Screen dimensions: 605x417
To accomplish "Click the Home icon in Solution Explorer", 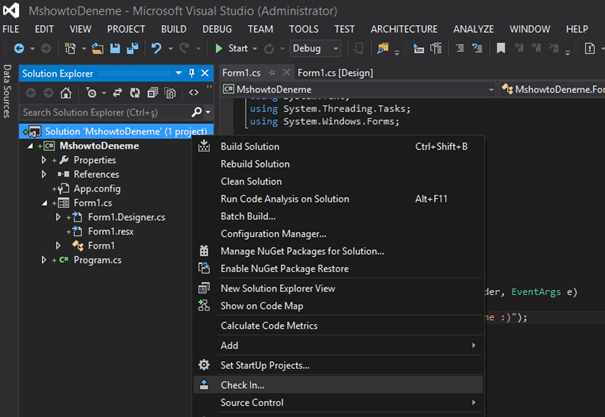I will point(66,93).
